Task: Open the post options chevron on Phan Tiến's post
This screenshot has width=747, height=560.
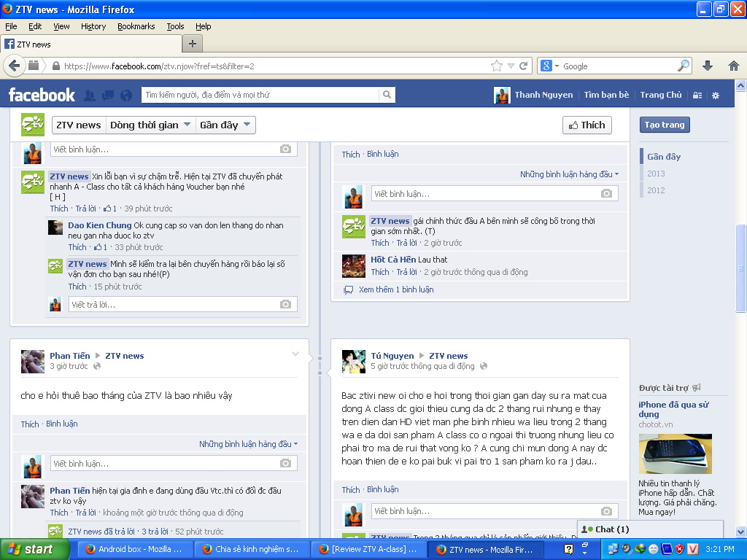Action: click(x=295, y=354)
